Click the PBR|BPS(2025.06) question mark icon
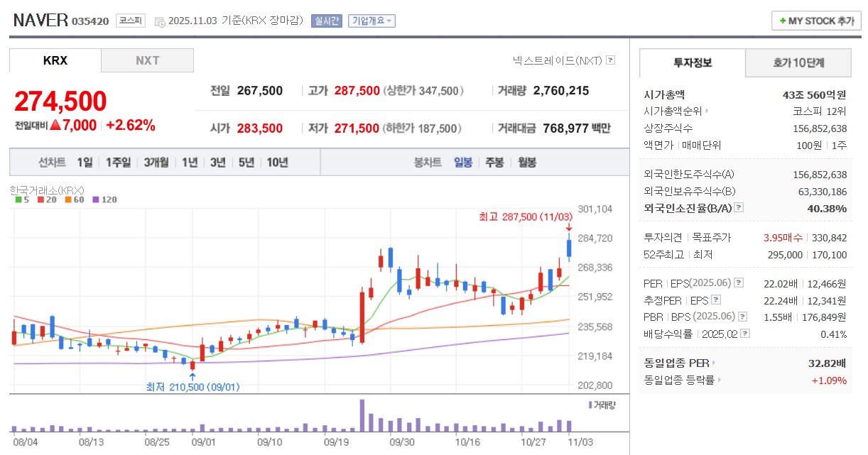This screenshot has height=455, width=868. pos(742,317)
